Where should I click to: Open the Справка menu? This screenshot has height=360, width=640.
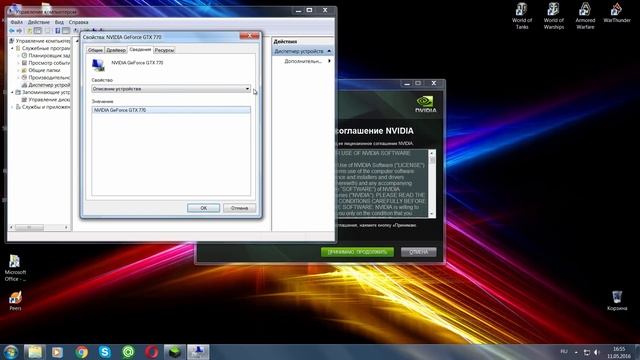coord(78,22)
